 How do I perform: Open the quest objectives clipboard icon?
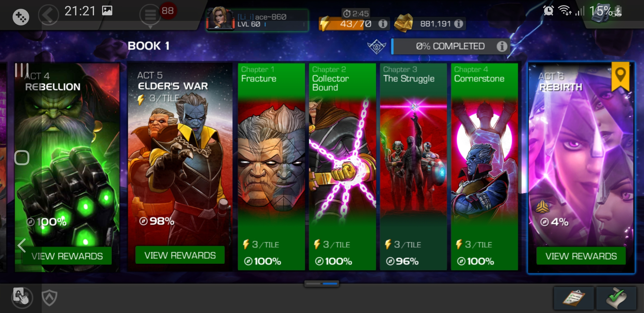[x=574, y=298]
